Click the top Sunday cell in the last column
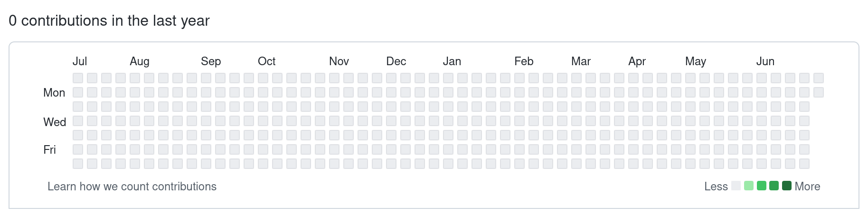Image resolution: width=868 pixels, height=217 pixels. click(819, 78)
